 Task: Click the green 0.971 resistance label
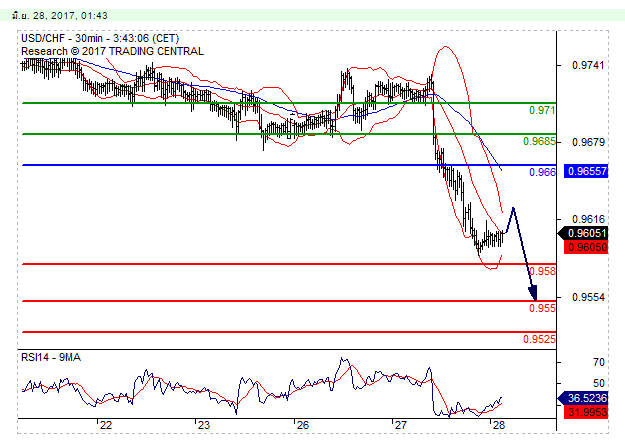click(x=542, y=110)
